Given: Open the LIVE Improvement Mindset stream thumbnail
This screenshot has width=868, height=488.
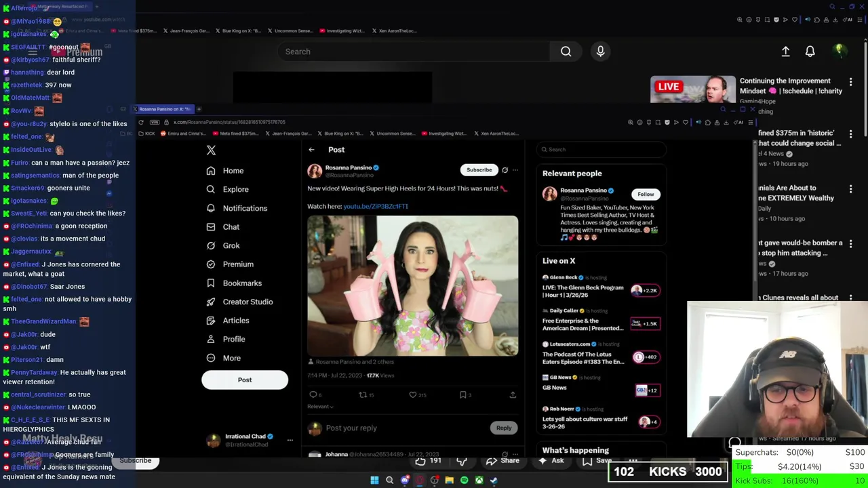Looking at the screenshot, I should tap(693, 89).
